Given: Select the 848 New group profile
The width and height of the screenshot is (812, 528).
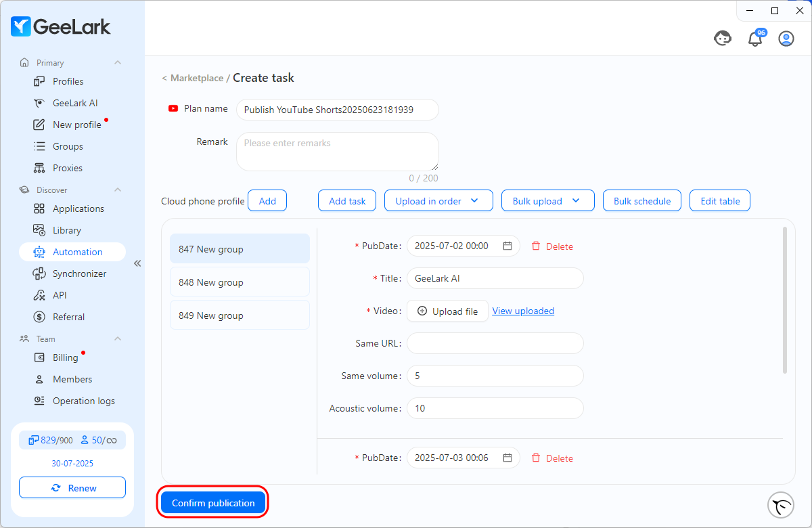Looking at the screenshot, I should (240, 282).
